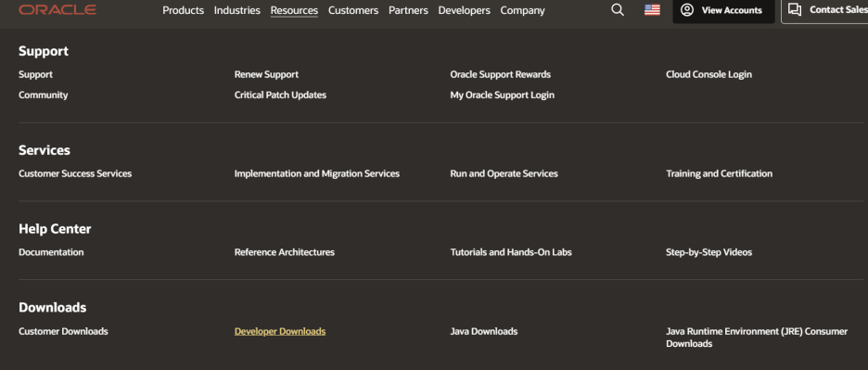Open the search magnifier icon

click(618, 10)
